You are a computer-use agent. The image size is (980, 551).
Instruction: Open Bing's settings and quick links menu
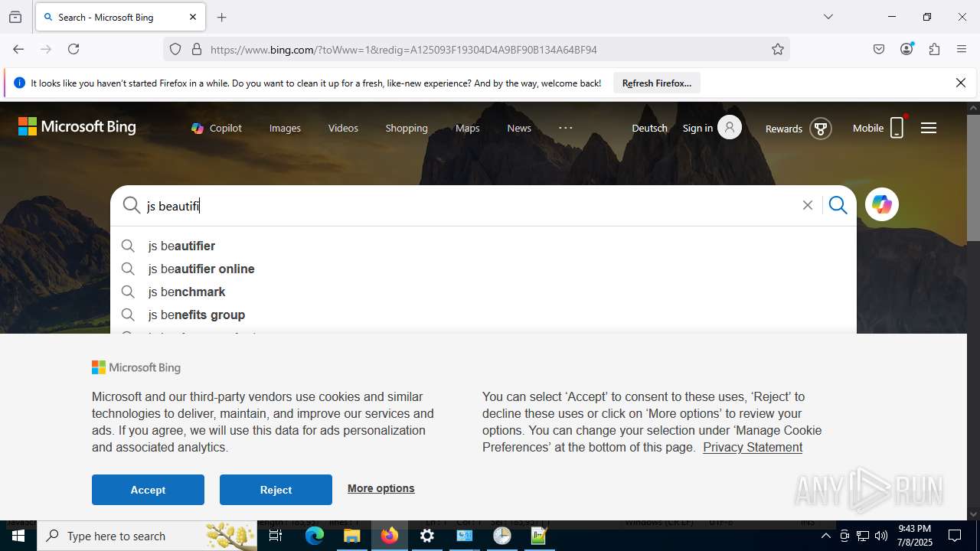pyautogui.click(x=929, y=128)
